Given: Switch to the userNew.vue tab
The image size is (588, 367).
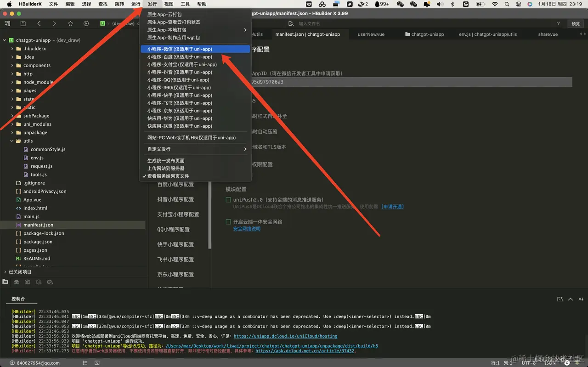Looking at the screenshot, I should 371,34.
